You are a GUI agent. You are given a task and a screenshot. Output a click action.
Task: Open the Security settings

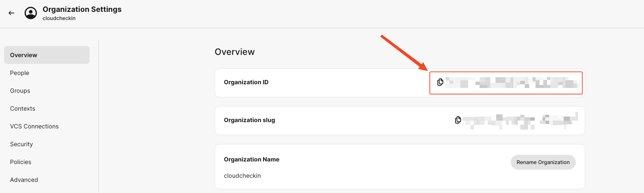click(21, 144)
